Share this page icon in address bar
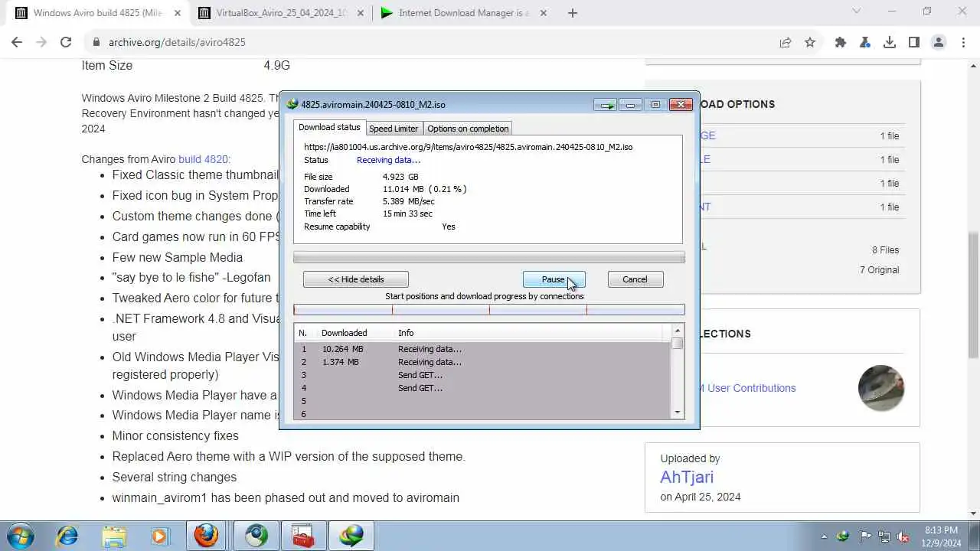This screenshot has width=980, height=551. [x=786, y=43]
